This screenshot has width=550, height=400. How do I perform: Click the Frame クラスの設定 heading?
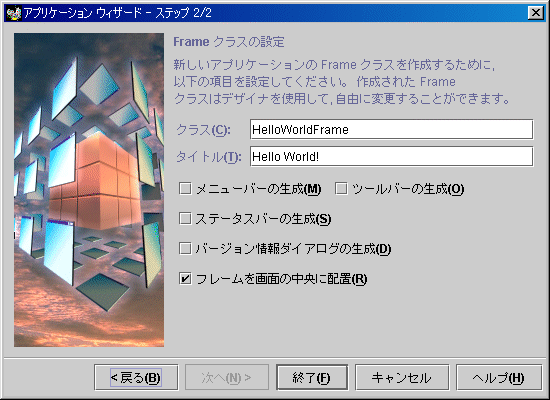[x=229, y=42]
